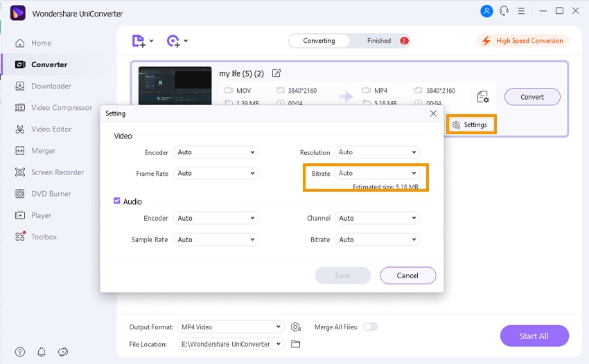Click the Converter sidebar icon
Image resolution: width=589 pixels, height=364 pixels.
(x=20, y=64)
